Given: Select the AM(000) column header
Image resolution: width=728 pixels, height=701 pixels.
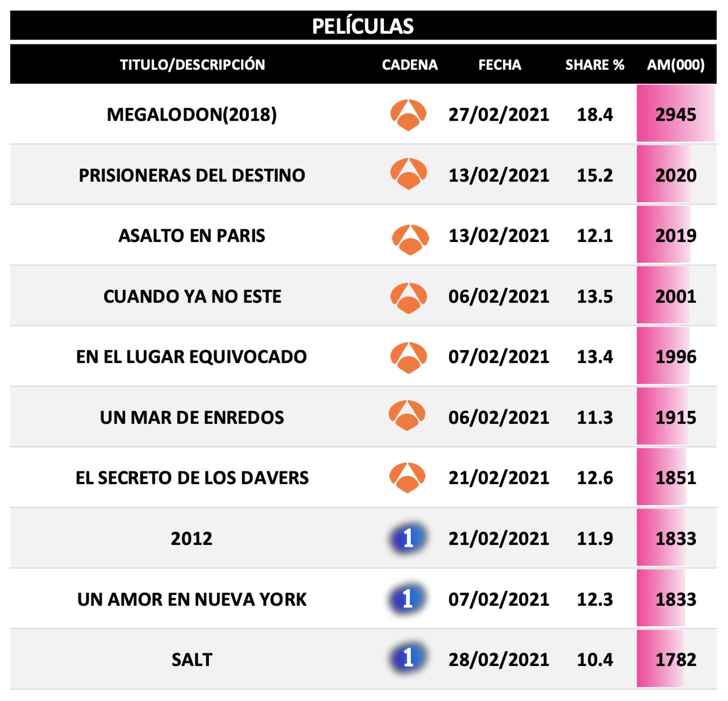Looking at the screenshot, I should coord(675,65).
